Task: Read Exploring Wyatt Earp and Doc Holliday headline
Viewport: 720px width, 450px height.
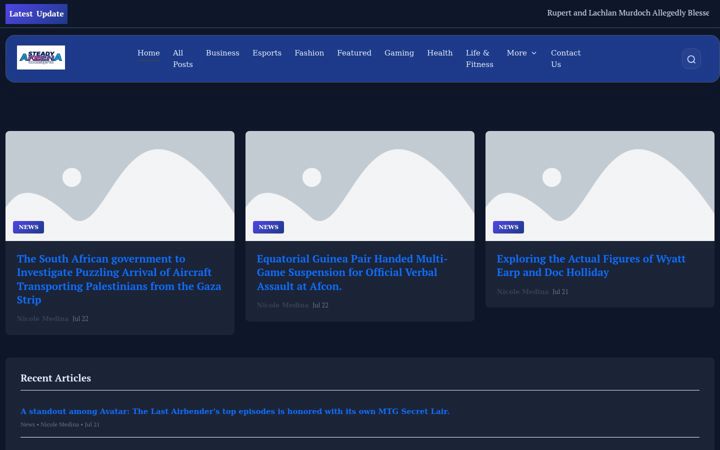Action: click(x=591, y=265)
